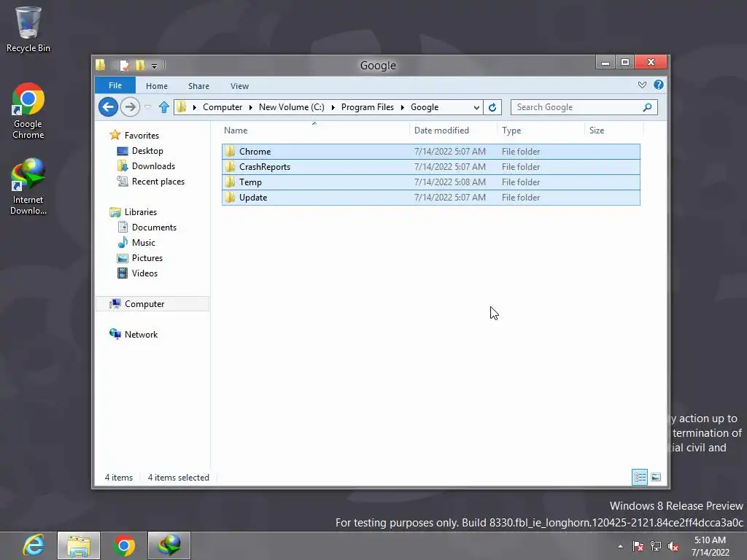Sort by the Size column header
Screen dimensions: 747x560
[x=614, y=130]
